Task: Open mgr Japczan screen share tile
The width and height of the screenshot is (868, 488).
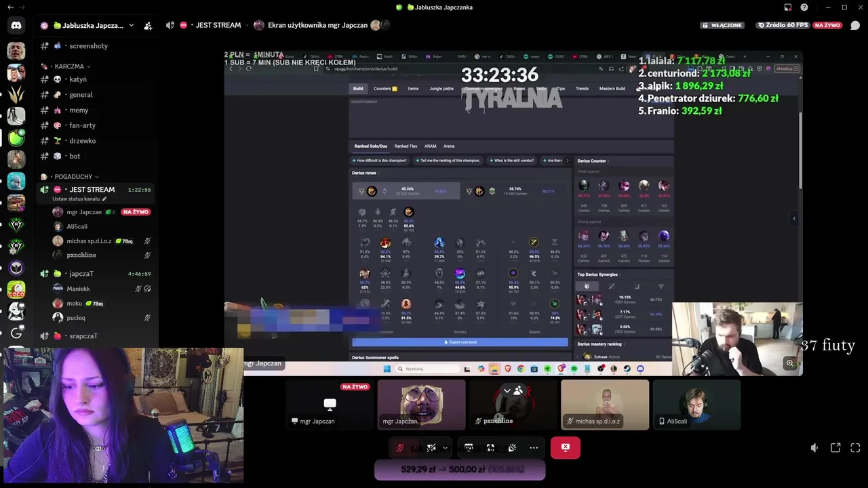Action: (x=330, y=405)
